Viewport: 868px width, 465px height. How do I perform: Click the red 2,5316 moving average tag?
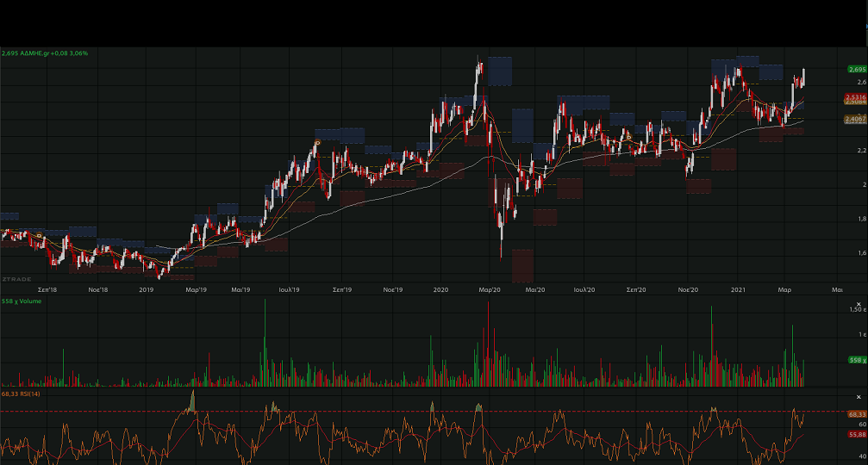tap(855, 97)
